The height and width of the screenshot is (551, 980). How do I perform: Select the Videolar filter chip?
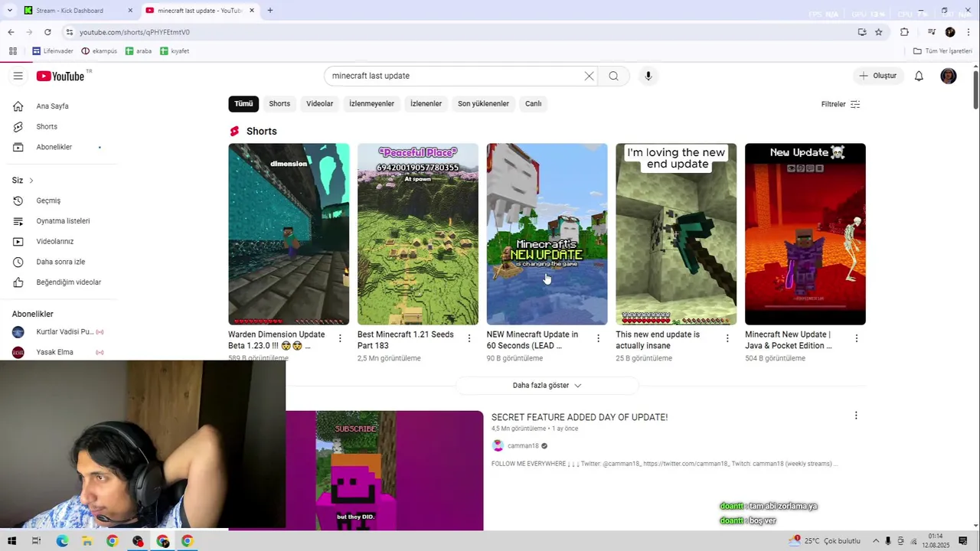319,103
